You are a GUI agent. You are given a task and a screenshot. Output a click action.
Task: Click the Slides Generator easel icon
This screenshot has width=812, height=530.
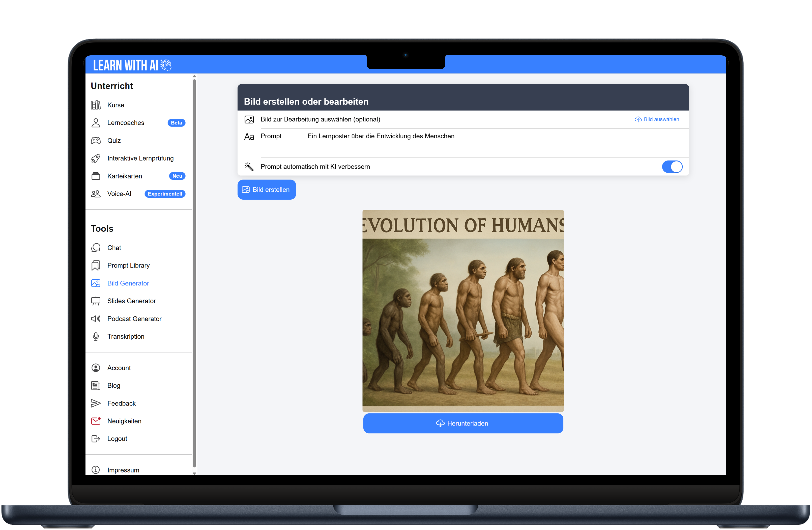(96, 301)
